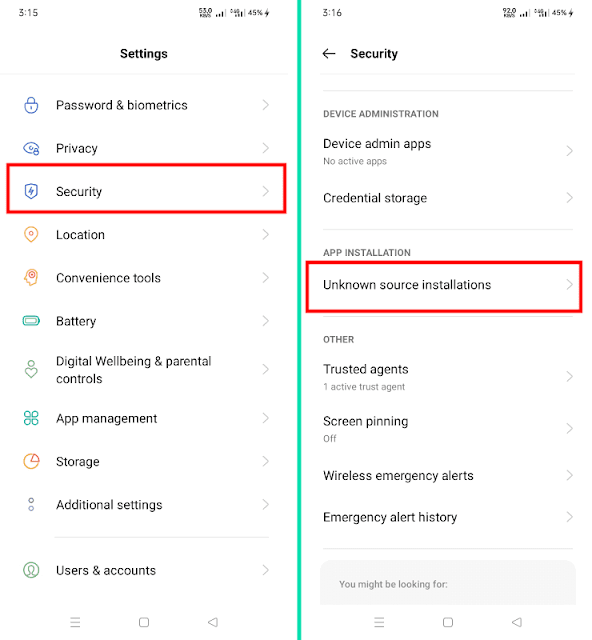Open Additional settings menu entry

(146, 504)
